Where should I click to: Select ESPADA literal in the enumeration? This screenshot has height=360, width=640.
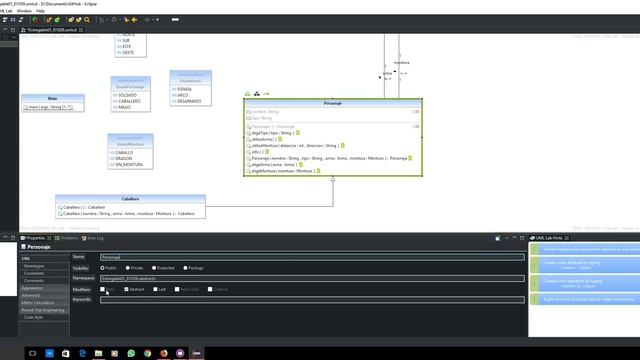pyautogui.click(x=184, y=89)
